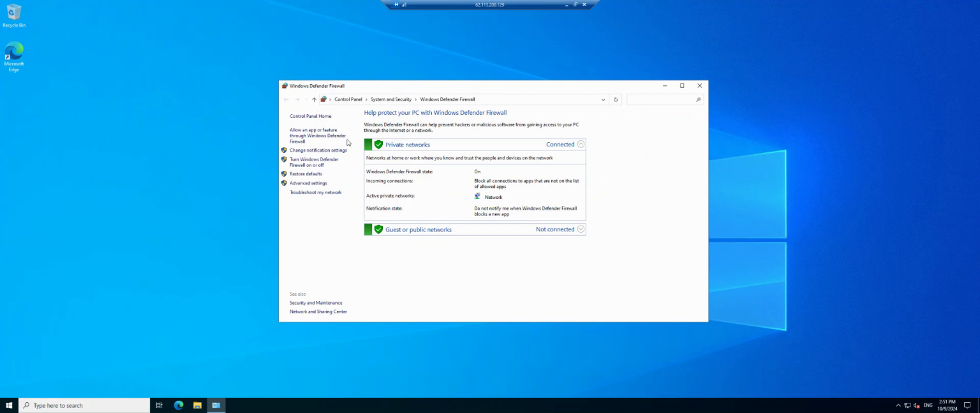The height and width of the screenshot is (413, 980).
Task: Click the Private networks green shield icon
Action: pyautogui.click(x=378, y=144)
